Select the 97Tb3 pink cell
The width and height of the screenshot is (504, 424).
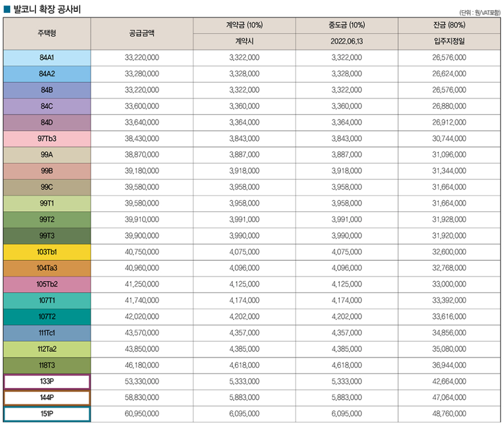[x=47, y=138]
